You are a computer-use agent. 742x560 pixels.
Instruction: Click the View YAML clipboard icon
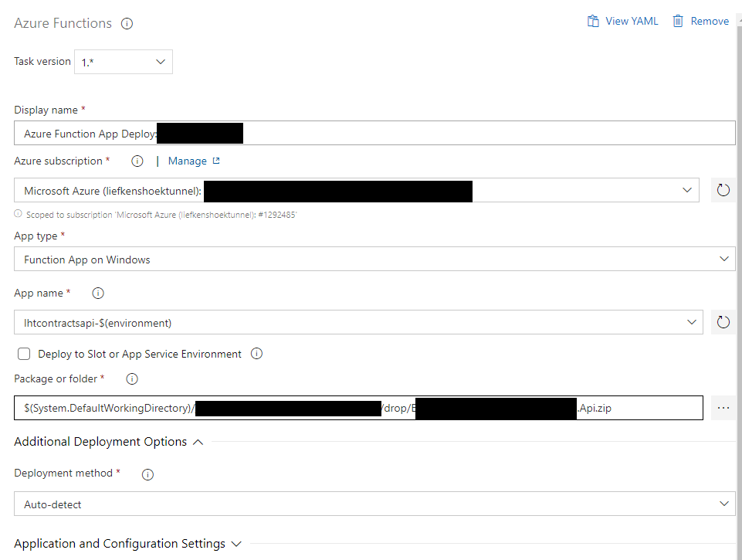(593, 22)
